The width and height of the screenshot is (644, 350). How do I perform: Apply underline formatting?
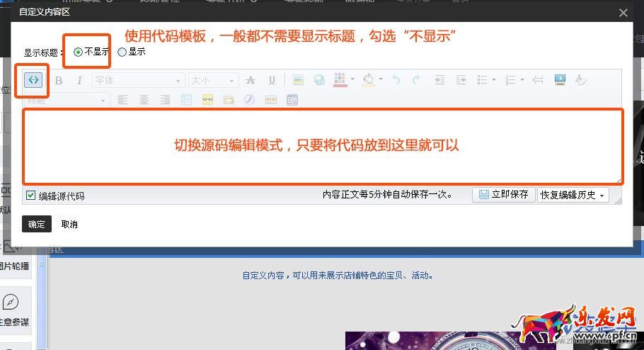click(272, 80)
